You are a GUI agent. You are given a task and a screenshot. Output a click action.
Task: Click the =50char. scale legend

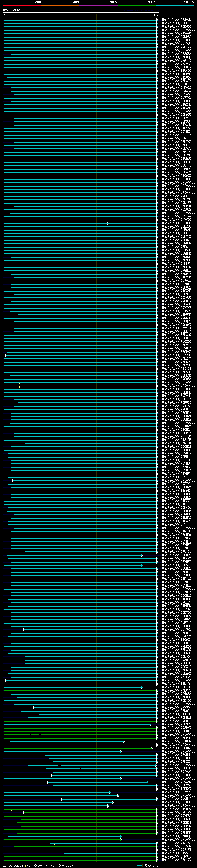click(147, 865)
